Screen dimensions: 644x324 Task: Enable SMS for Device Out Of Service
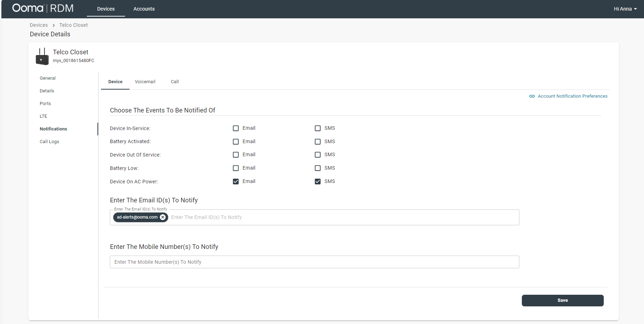pos(318,155)
